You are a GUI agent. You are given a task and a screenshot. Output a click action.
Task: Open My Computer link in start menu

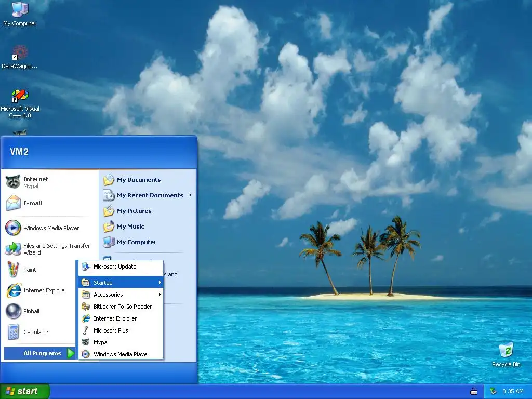(137, 242)
